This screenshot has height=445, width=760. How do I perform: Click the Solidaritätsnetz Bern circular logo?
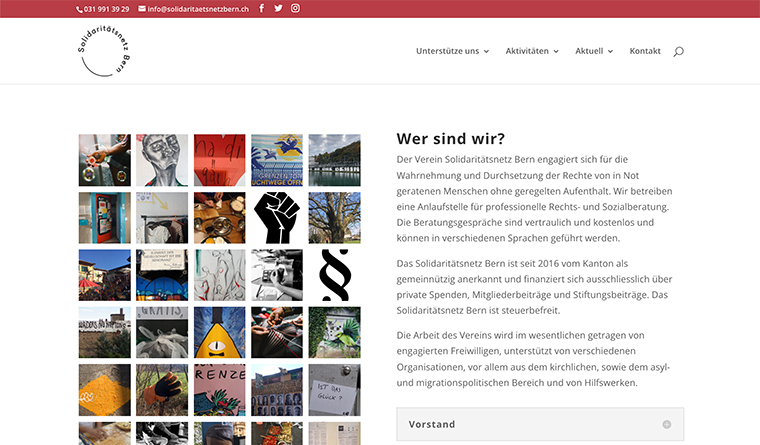tap(105, 52)
